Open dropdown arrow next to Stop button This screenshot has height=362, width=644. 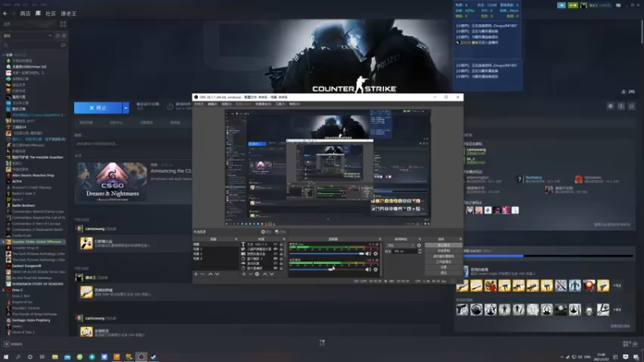[x=126, y=108]
